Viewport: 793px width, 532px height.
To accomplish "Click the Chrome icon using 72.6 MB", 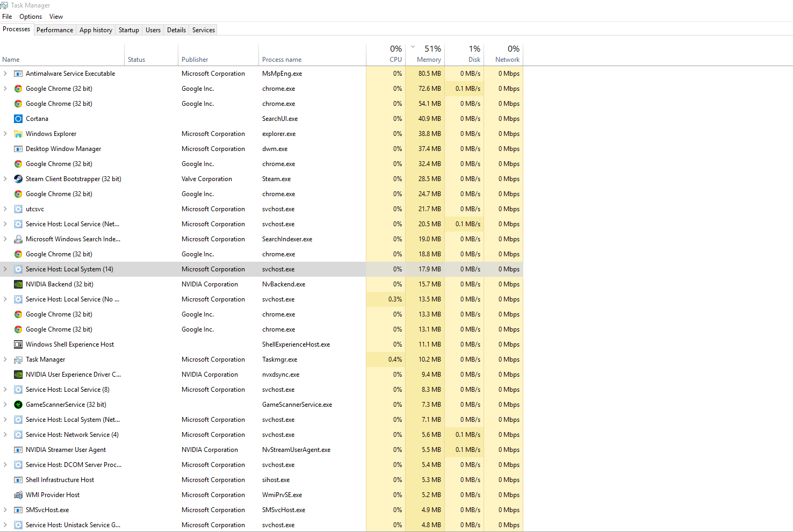I will pos(18,89).
